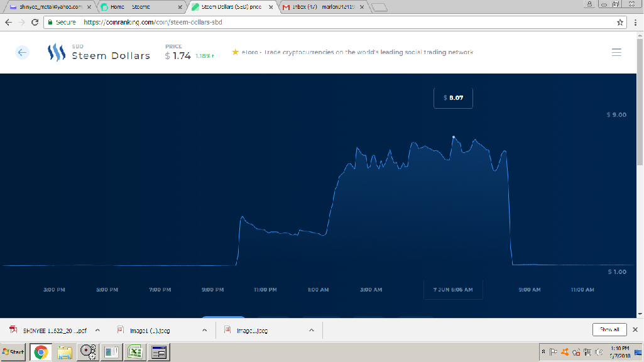Close the Yahoo mail tab
The height and width of the screenshot is (362, 644).
(89, 7)
